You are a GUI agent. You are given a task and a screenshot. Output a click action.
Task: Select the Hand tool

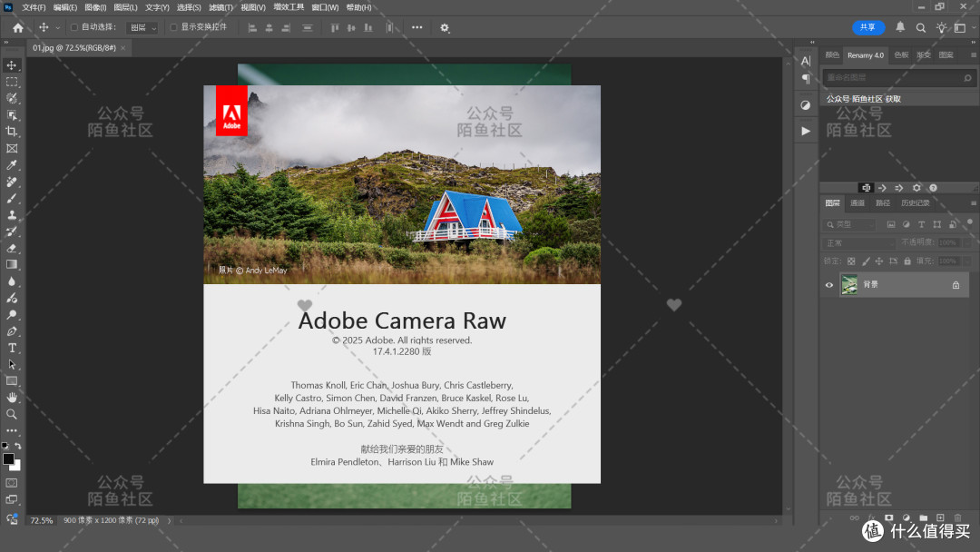pyautogui.click(x=11, y=397)
